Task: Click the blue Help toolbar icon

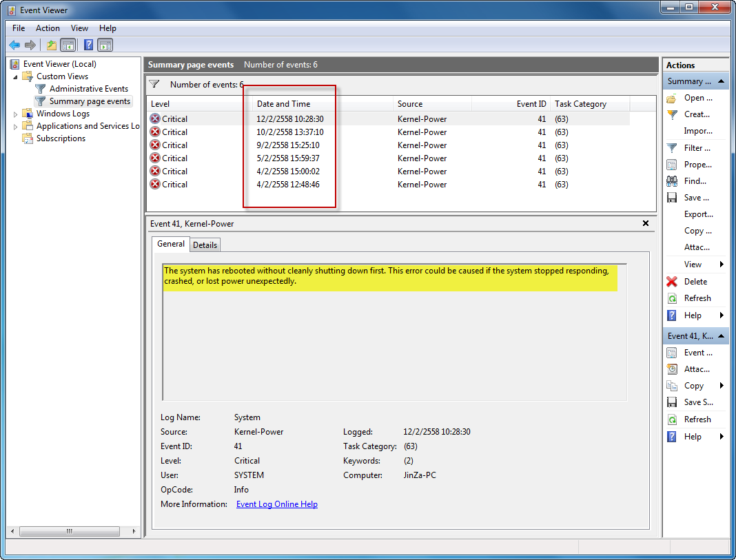Action: [x=88, y=45]
